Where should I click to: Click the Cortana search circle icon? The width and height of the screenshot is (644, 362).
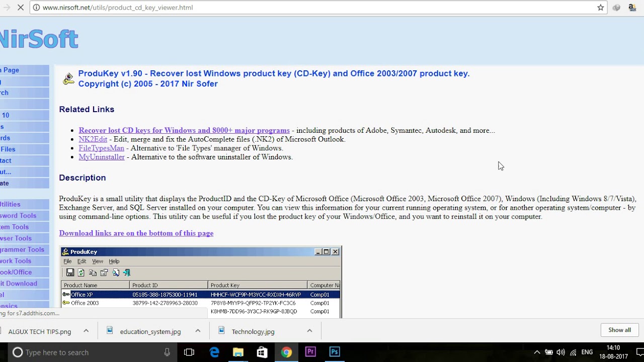click(18, 352)
